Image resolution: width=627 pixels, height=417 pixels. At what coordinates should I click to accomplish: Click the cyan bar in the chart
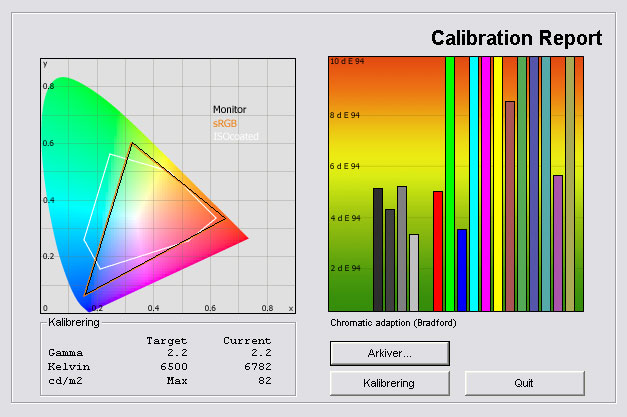tap(474, 184)
